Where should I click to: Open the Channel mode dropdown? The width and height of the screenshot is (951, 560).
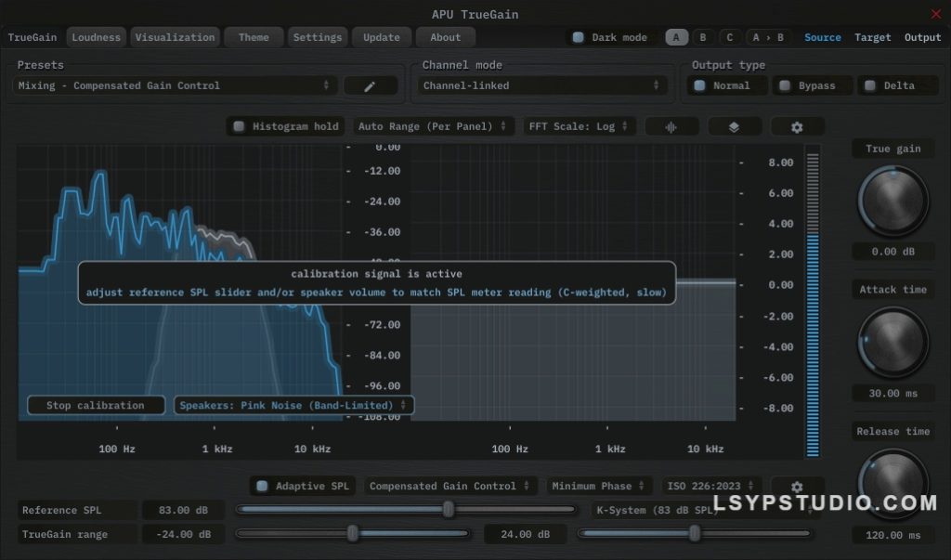coord(542,85)
